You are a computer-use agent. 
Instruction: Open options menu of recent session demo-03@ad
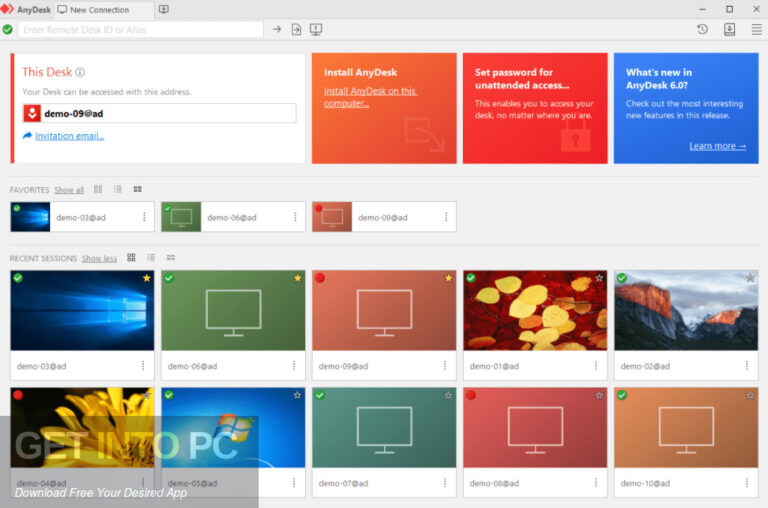(143, 365)
